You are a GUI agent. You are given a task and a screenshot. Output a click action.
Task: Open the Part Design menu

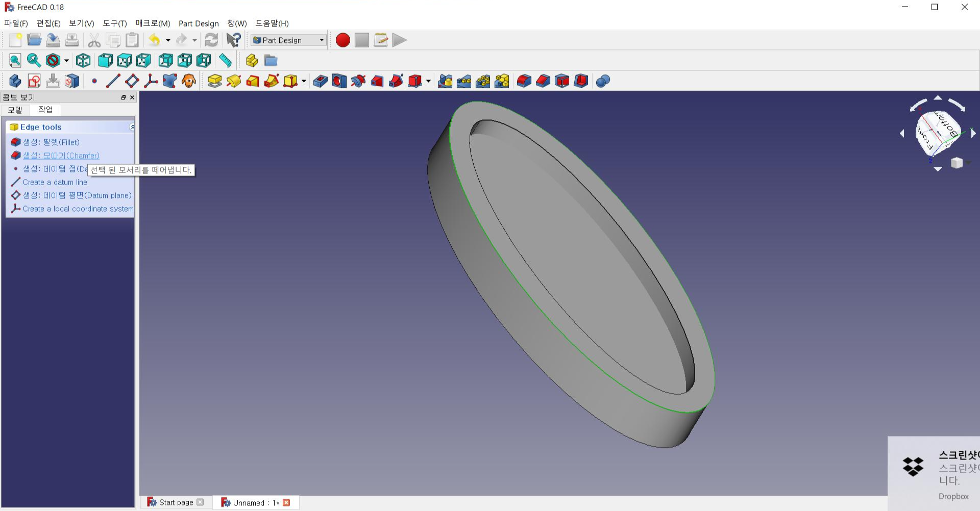pyautogui.click(x=199, y=23)
